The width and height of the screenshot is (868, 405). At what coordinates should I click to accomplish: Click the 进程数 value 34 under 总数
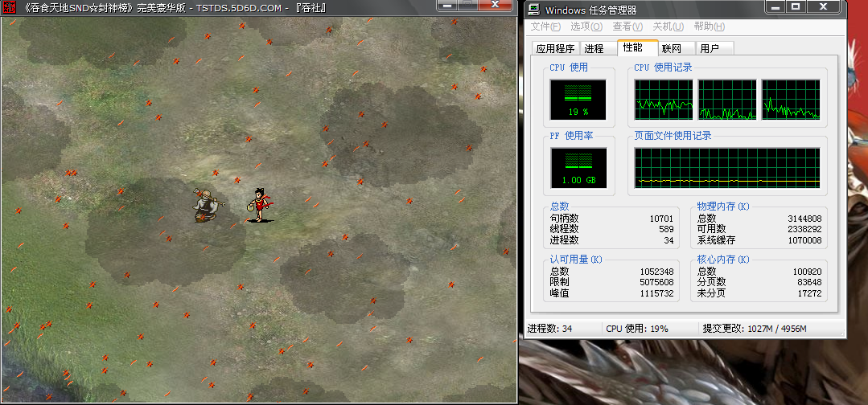(x=668, y=240)
